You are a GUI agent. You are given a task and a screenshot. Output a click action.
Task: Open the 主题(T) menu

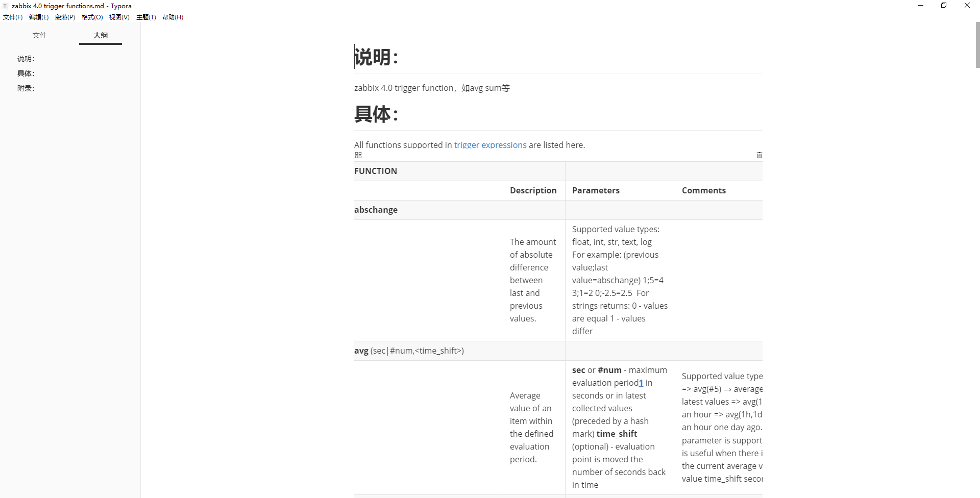point(146,17)
